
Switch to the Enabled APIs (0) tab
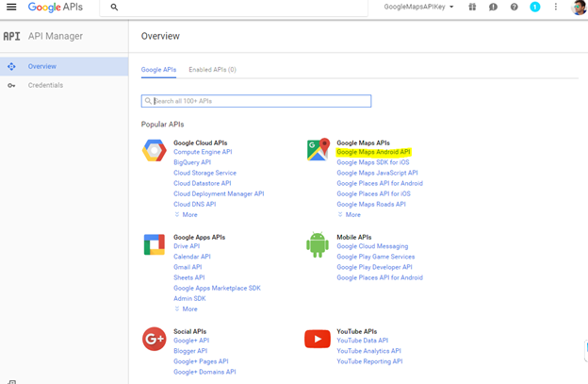coord(212,70)
